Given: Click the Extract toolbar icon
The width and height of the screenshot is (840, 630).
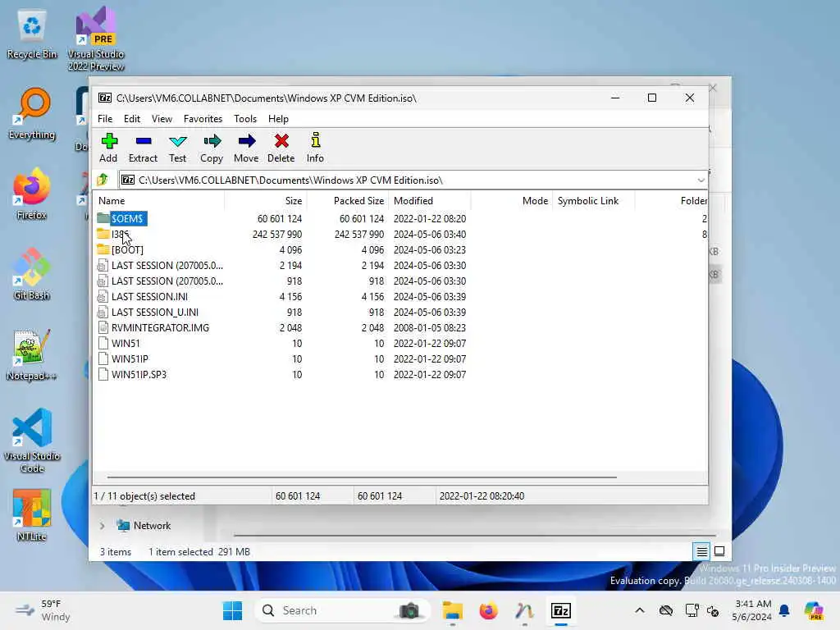Looking at the screenshot, I should pyautogui.click(x=143, y=148).
